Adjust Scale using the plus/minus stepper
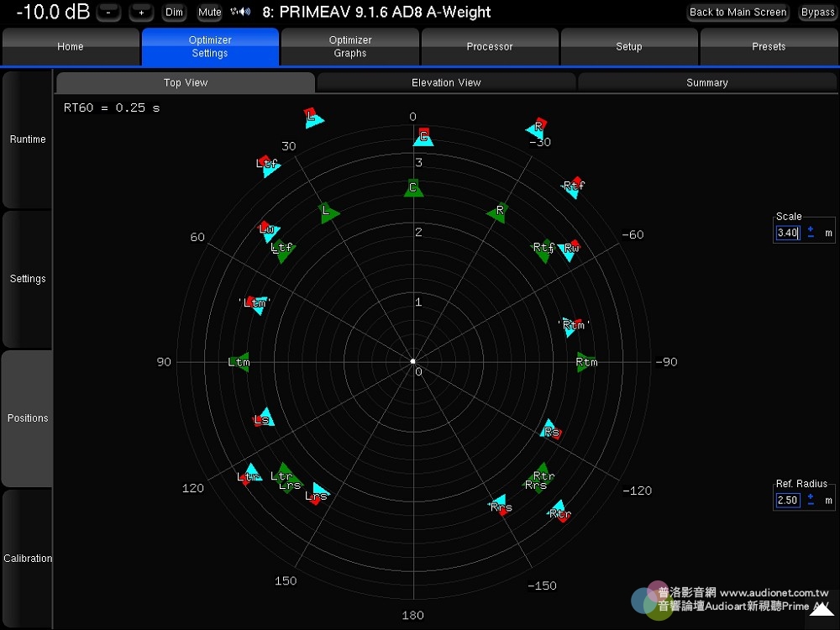Viewport: 840px width, 630px height. [x=811, y=233]
